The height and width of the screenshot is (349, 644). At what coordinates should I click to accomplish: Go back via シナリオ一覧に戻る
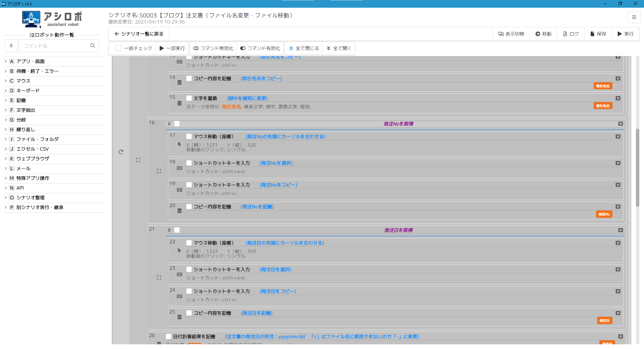tap(139, 34)
